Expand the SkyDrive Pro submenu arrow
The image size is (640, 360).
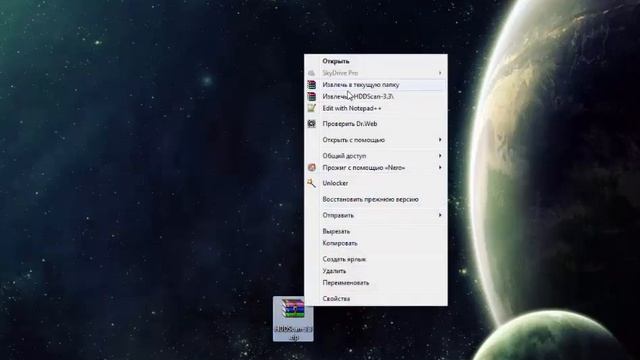[440, 73]
